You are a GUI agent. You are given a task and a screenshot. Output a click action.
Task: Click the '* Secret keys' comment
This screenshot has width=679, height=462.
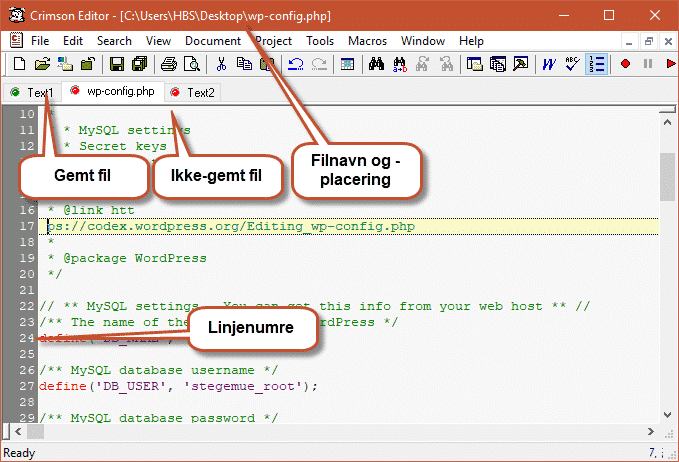click(x=115, y=146)
